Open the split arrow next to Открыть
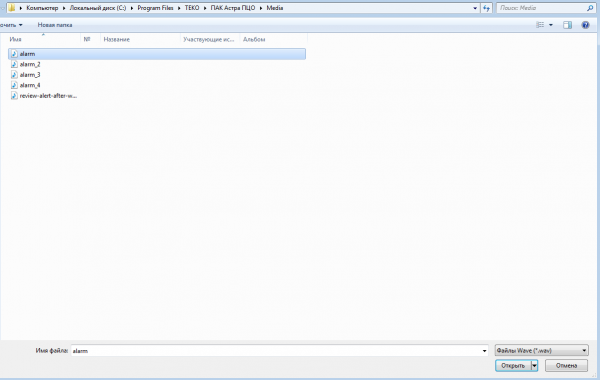This screenshot has height=380, width=600. pos(535,365)
